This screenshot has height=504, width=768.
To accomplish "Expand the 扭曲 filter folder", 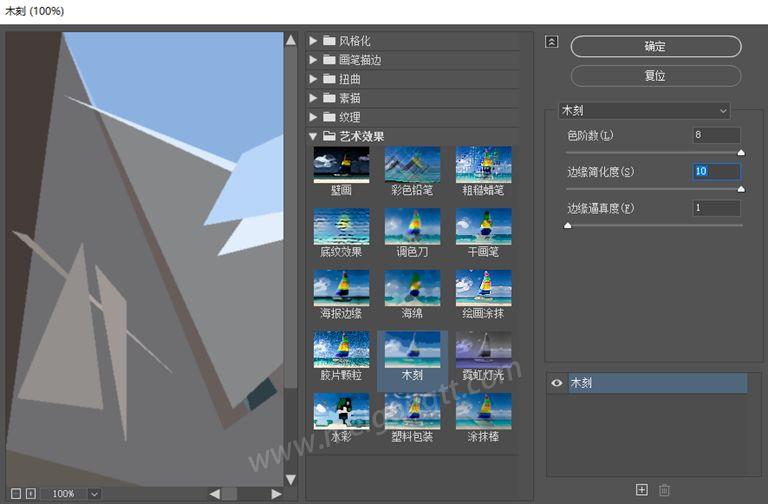I will 313,79.
